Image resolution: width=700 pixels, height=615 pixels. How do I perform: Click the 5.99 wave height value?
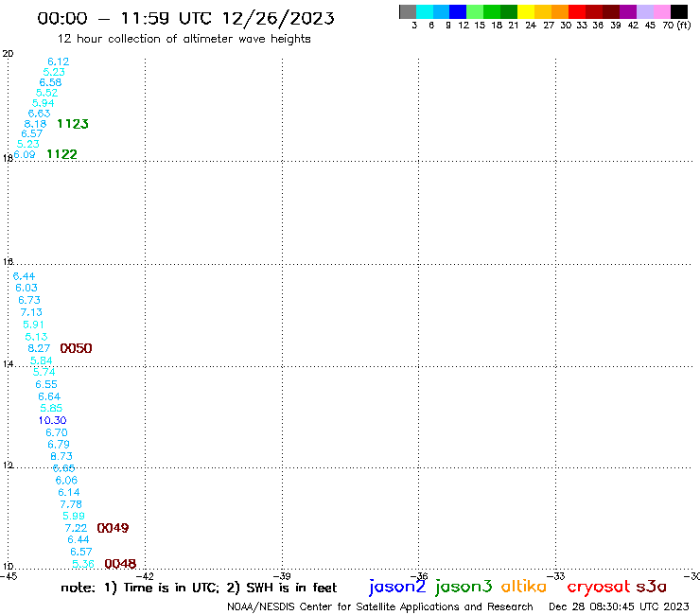[x=74, y=516]
